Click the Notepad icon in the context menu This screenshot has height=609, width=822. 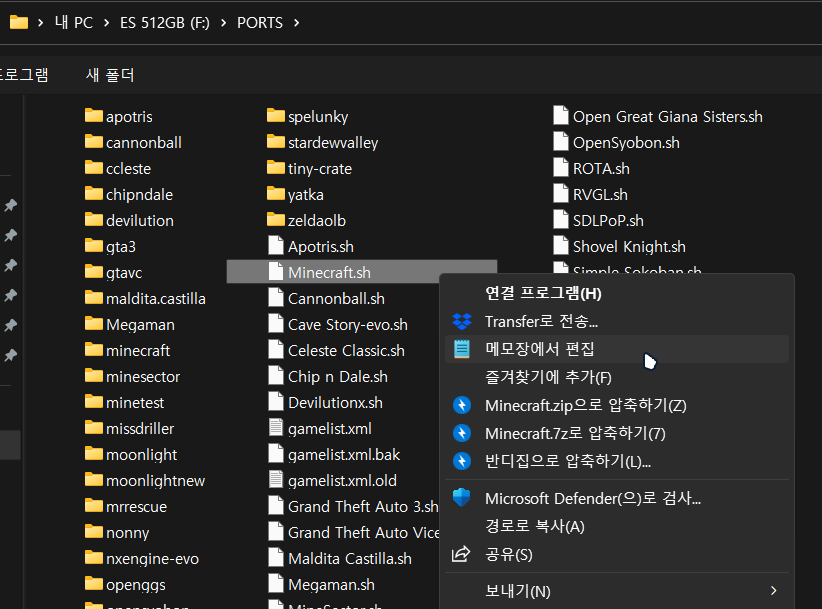pyautogui.click(x=462, y=349)
